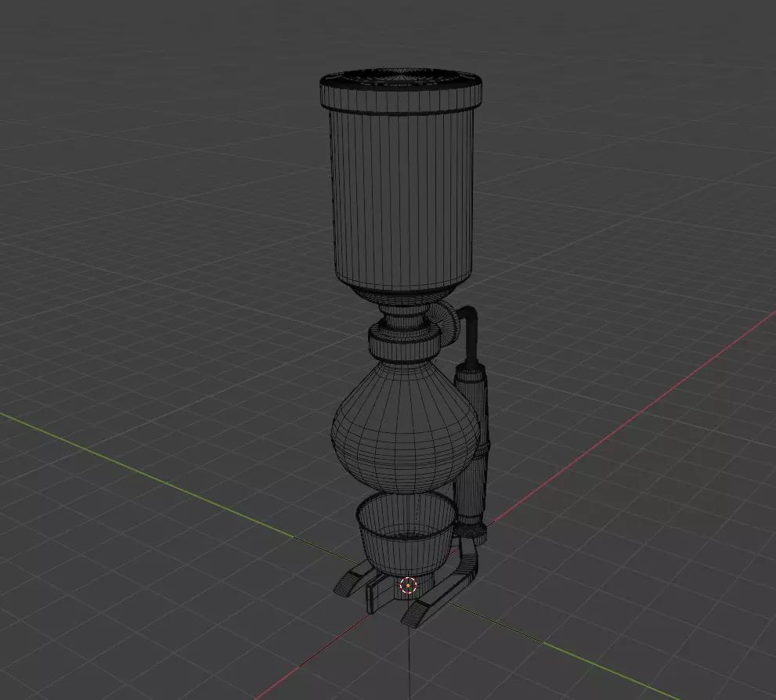776x700 pixels.
Task: Select the burner cup beneath the globe
Action: coord(406,533)
